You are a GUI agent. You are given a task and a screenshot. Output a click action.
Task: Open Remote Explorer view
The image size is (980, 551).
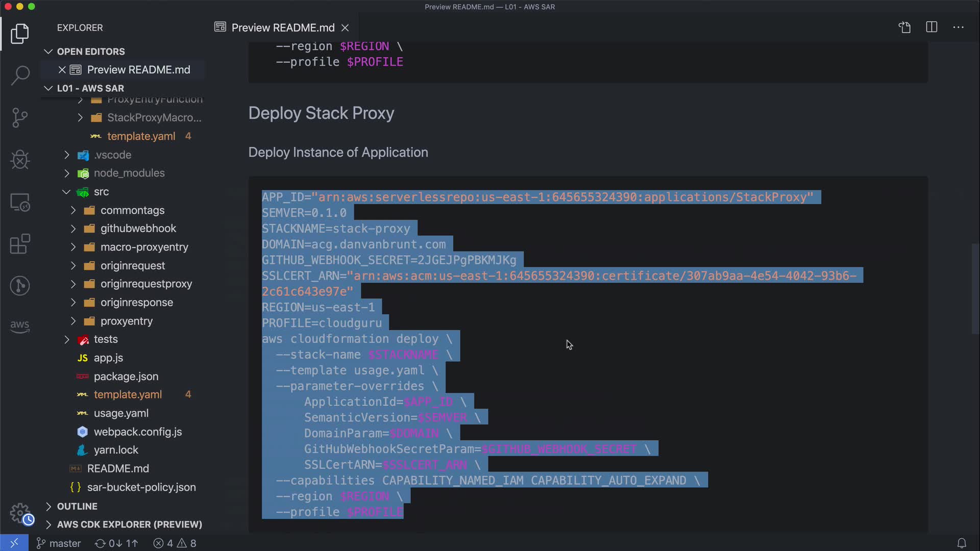[20, 203]
